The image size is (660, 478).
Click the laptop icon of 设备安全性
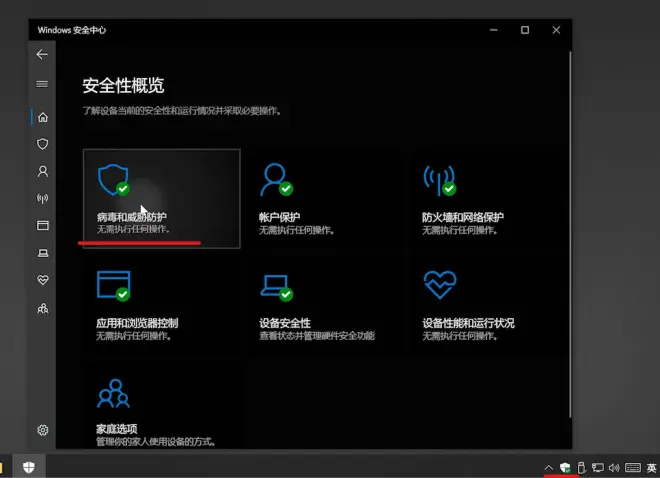277,287
